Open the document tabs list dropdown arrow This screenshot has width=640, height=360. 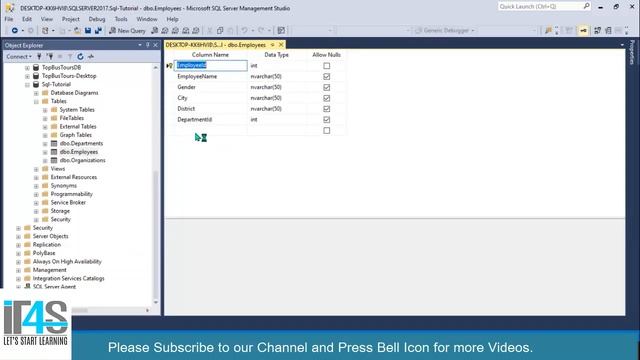tap(622, 45)
